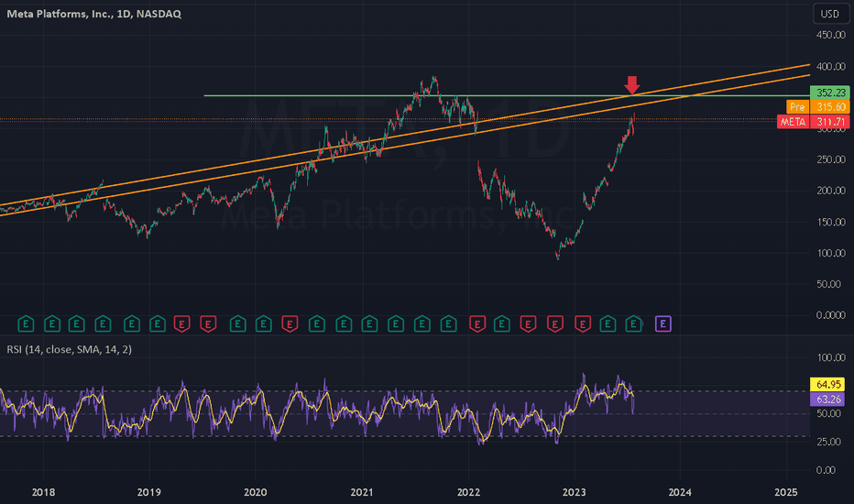This screenshot has width=854, height=504.
Task: Open the USD currency selector
Action: coord(830,14)
